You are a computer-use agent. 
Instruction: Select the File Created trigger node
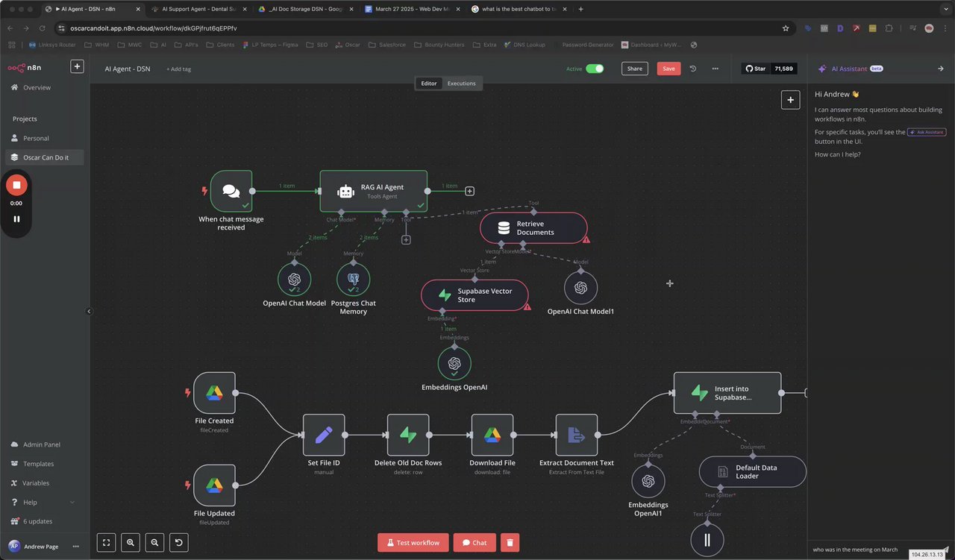pyautogui.click(x=215, y=393)
